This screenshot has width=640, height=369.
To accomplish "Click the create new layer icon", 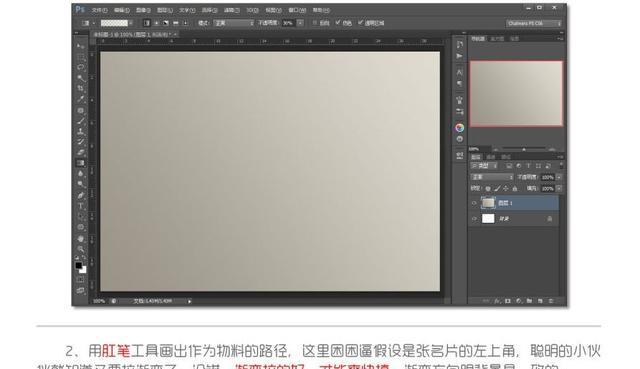I will coord(540,301).
